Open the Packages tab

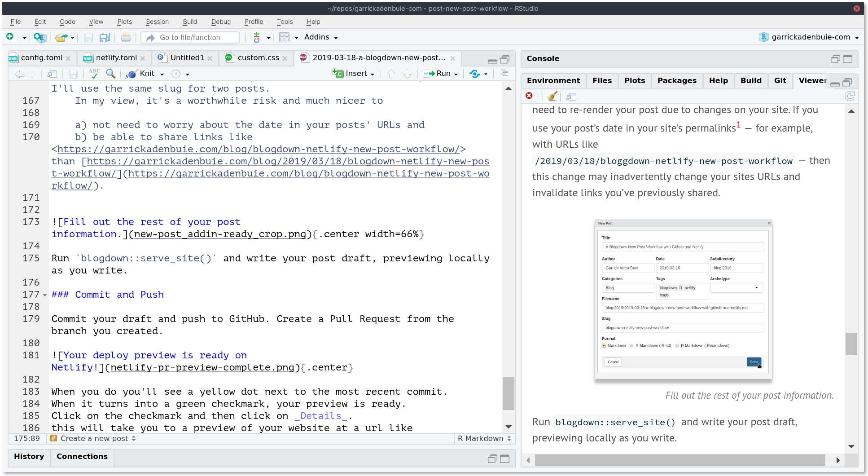pos(677,80)
